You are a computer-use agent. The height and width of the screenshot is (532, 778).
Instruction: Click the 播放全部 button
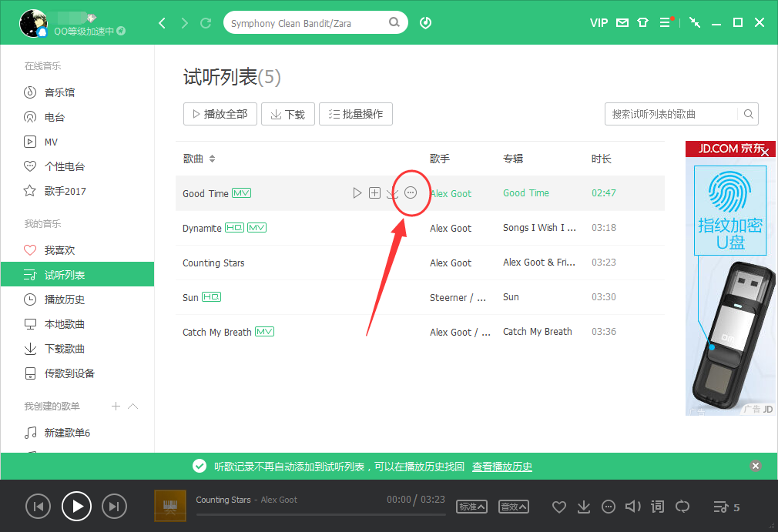click(220, 113)
